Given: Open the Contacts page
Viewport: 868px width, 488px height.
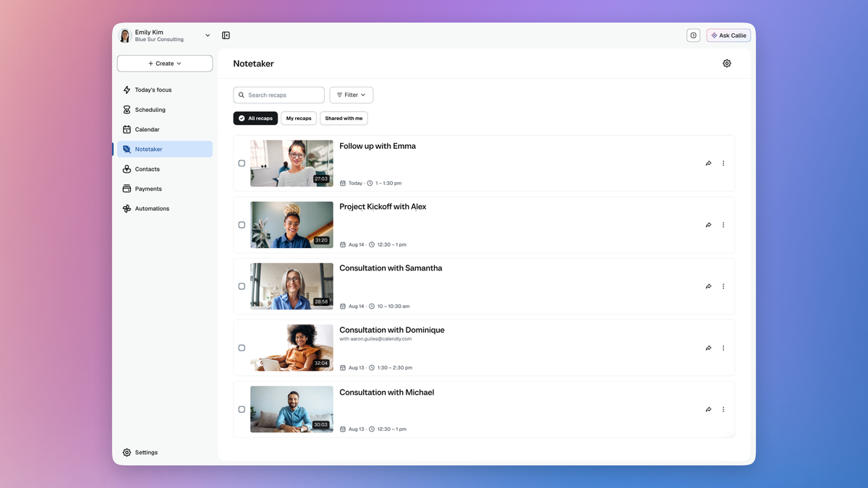Looking at the screenshot, I should (x=165, y=169).
